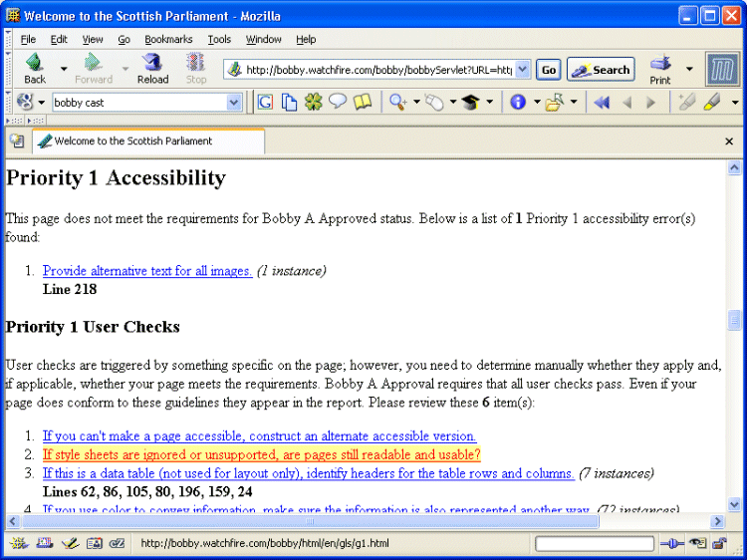Click the vertical scrollbar up arrow
747x560 pixels.
pos(734,167)
